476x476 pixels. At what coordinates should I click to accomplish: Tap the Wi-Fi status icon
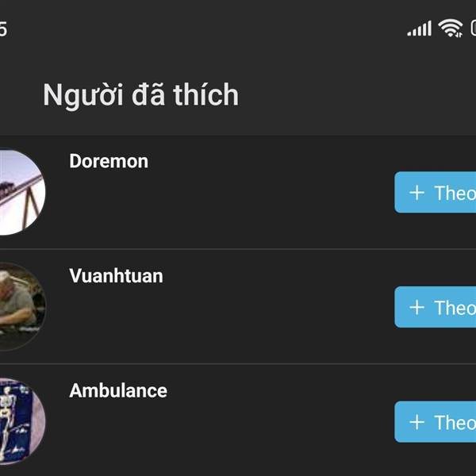[x=451, y=28]
